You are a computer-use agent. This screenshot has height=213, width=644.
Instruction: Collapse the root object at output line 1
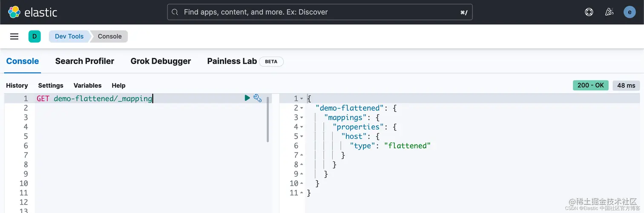[x=302, y=99]
